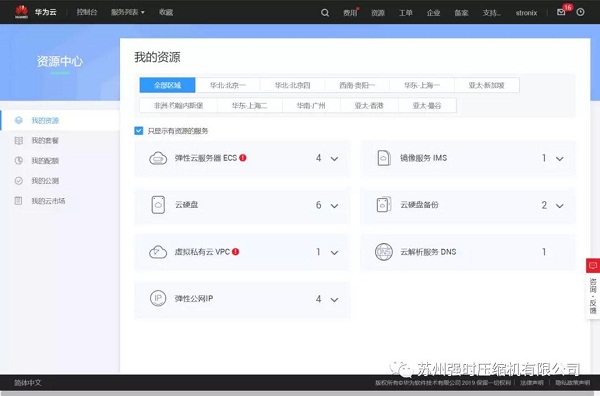Expand the 镜像服务 IMS row
This screenshot has height=396, width=600.
(559, 158)
